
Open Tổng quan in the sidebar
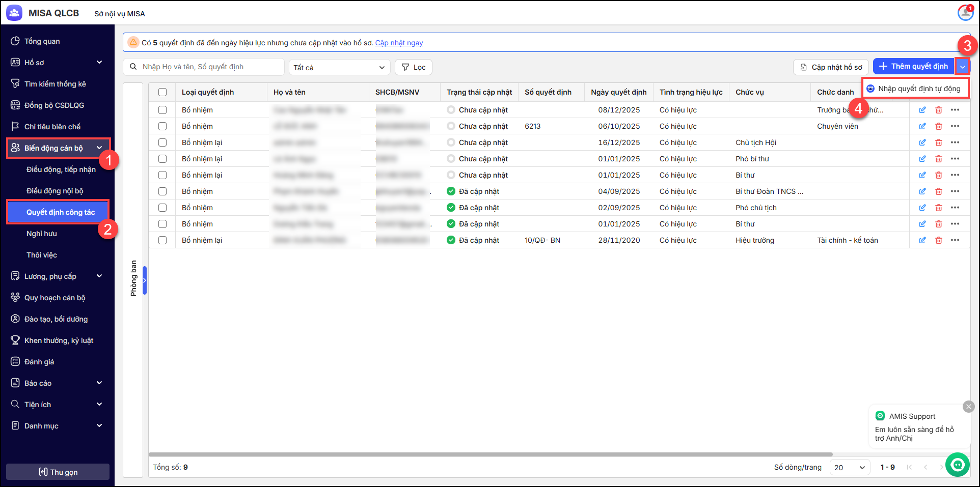click(x=42, y=41)
